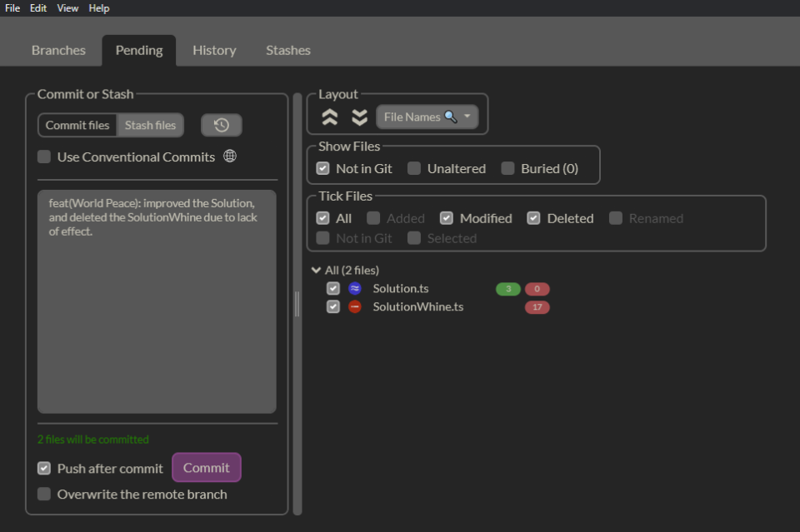Click the vertical splitter bar between panels
This screenshot has width=800, height=532.
297,304
